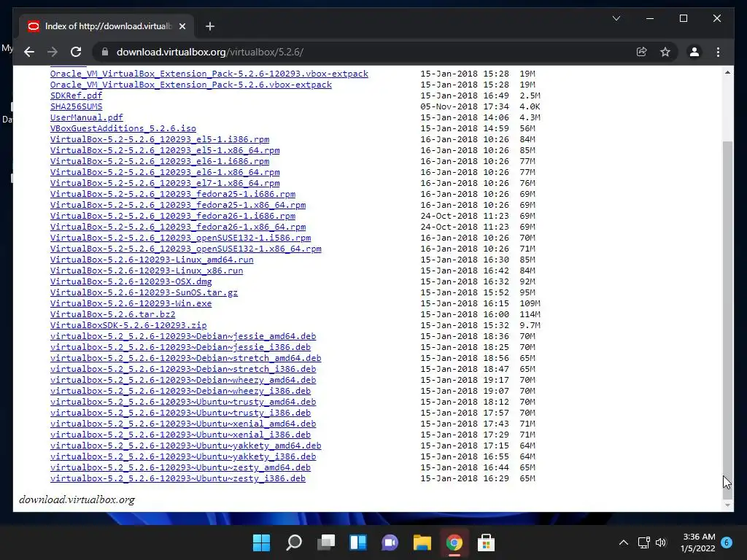Download the Debian~stretch_i386.deb package
This screenshot has width=747, height=560.
point(183,370)
